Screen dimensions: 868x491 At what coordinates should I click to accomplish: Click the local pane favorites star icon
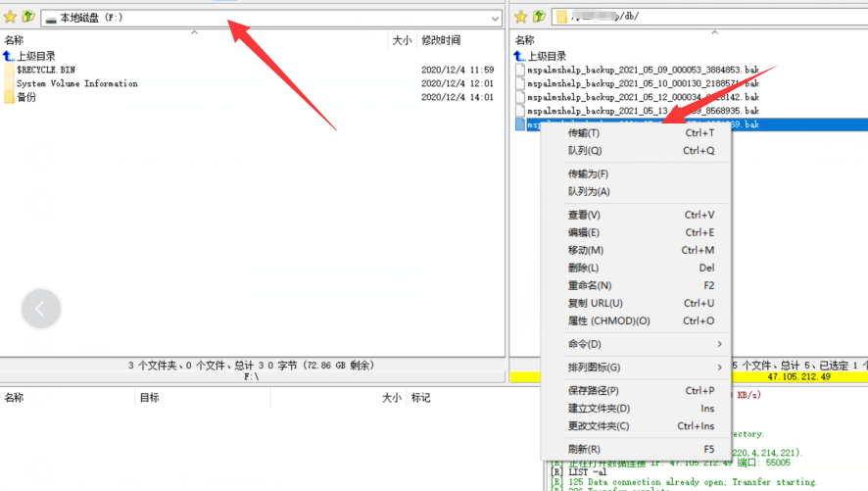point(10,18)
